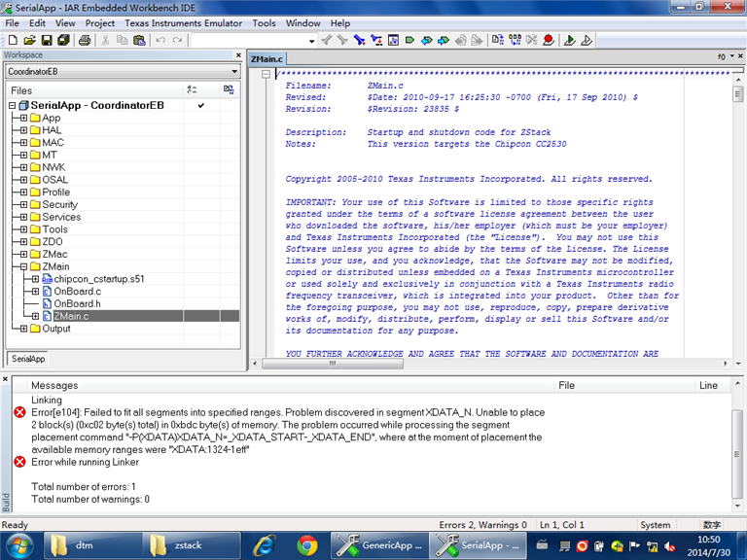Screen dimensions: 747x560
Task: Click the New document toolbar icon
Action: (x=13, y=41)
